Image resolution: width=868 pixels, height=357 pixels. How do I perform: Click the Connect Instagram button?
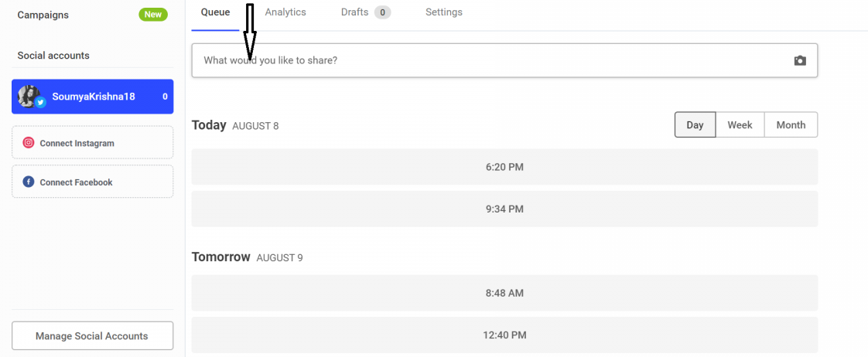(x=92, y=143)
